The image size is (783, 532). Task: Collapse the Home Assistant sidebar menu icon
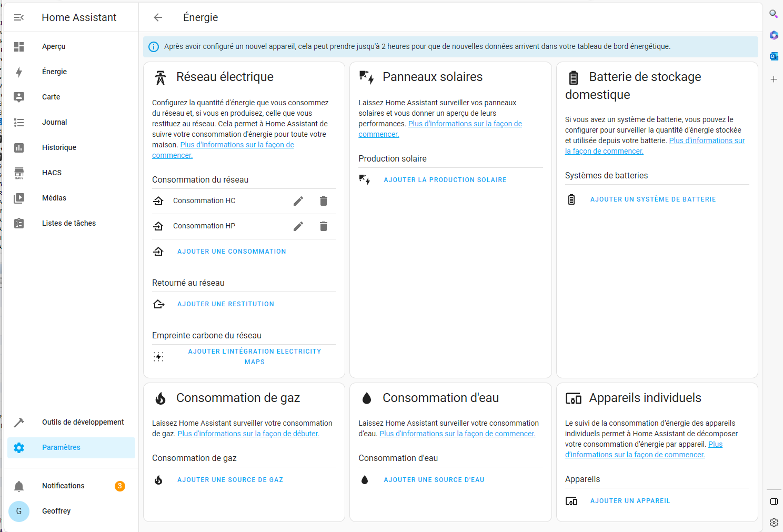19,17
